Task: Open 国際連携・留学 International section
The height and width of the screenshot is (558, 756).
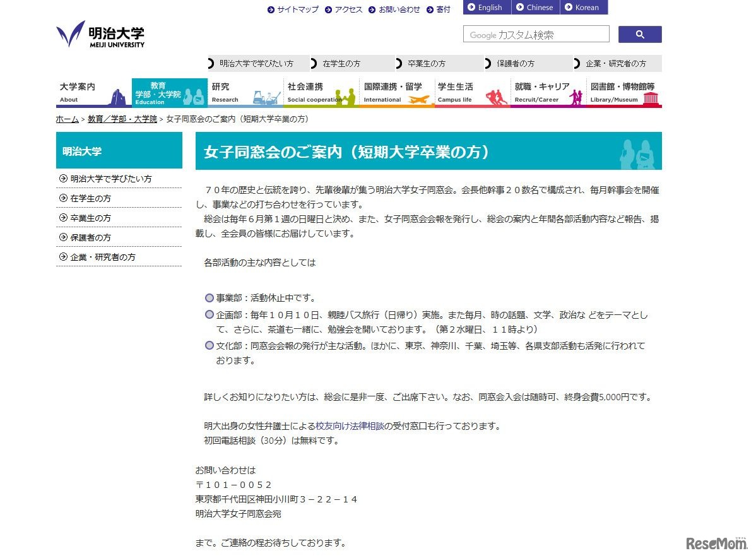Action: (x=396, y=93)
